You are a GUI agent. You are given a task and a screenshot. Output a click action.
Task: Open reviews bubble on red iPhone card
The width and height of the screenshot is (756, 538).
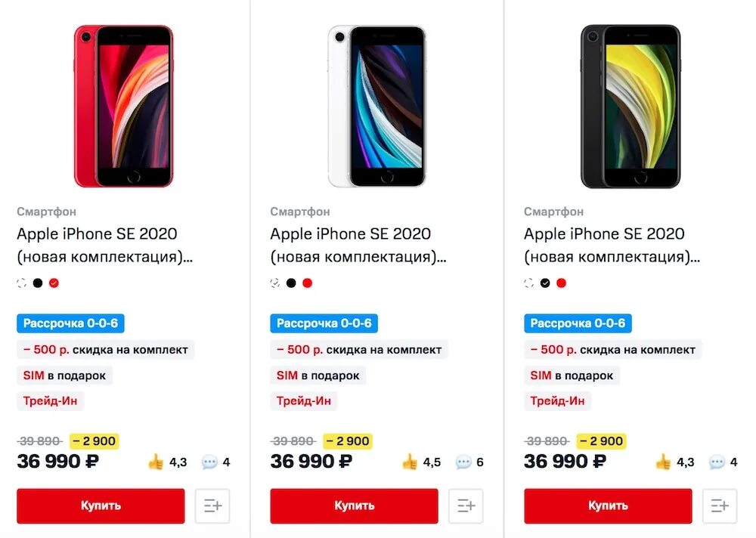[x=209, y=462]
